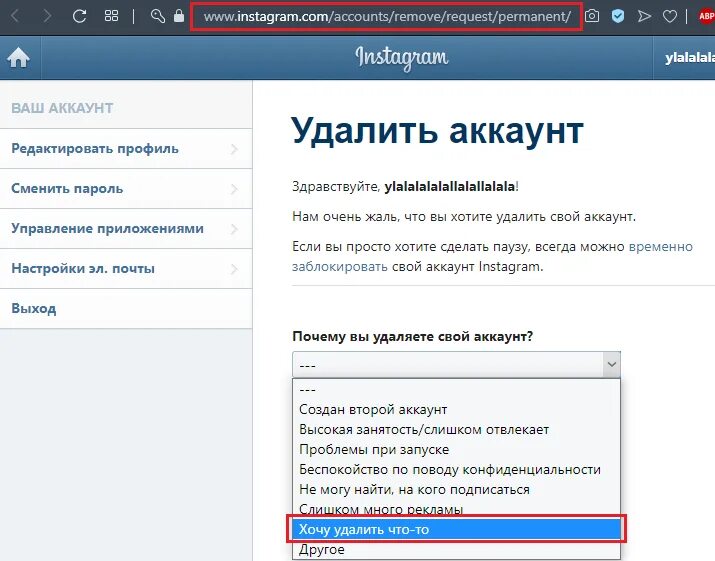
Task: Bookmark page with the heart icon
Action: (669, 17)
